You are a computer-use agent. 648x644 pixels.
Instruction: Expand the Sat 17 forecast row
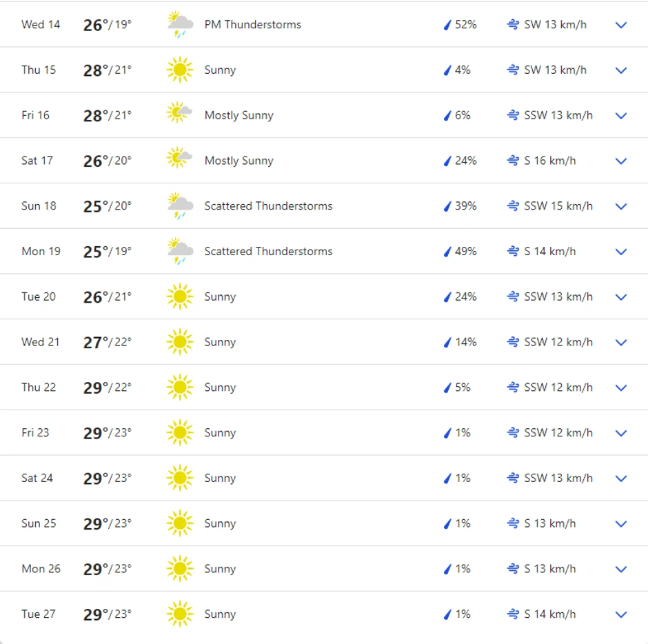pos(621,161)
